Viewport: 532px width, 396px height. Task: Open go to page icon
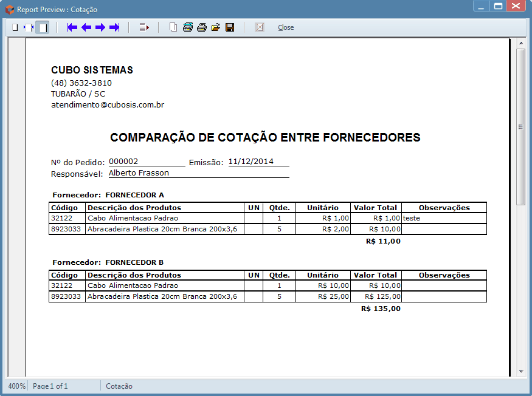click(x=144, y=27)
